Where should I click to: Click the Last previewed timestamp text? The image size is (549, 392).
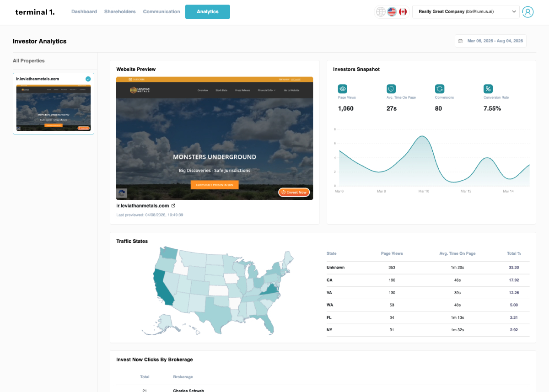(x=150, y=215)
